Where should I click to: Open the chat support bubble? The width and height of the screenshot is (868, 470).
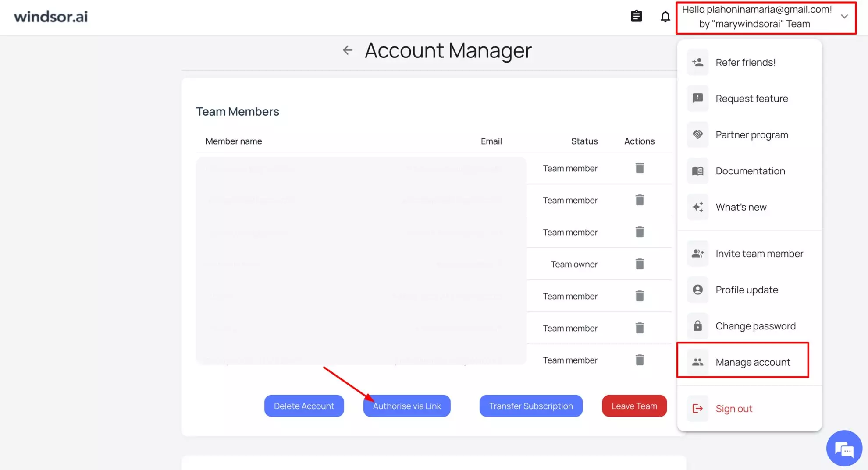coord(844,448)
